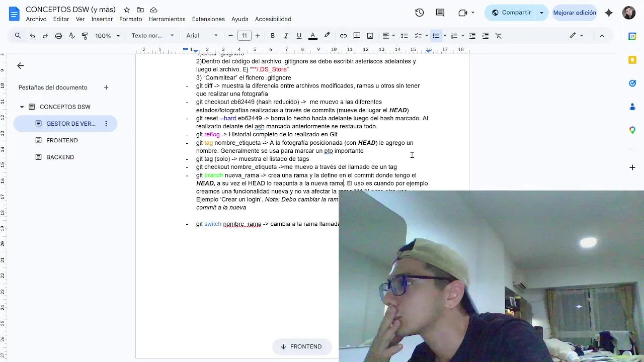Add a comment from toolbar
The height and width of the screenshot is (362, 644).
click(x=357, y=36)
